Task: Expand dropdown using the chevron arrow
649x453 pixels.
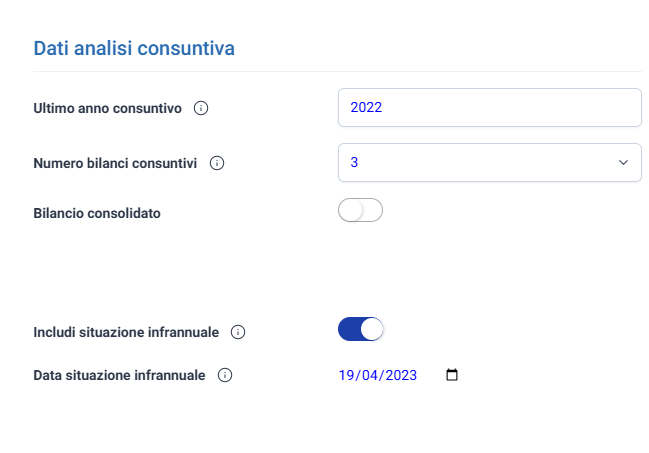Action: click(x=623, y=162)
